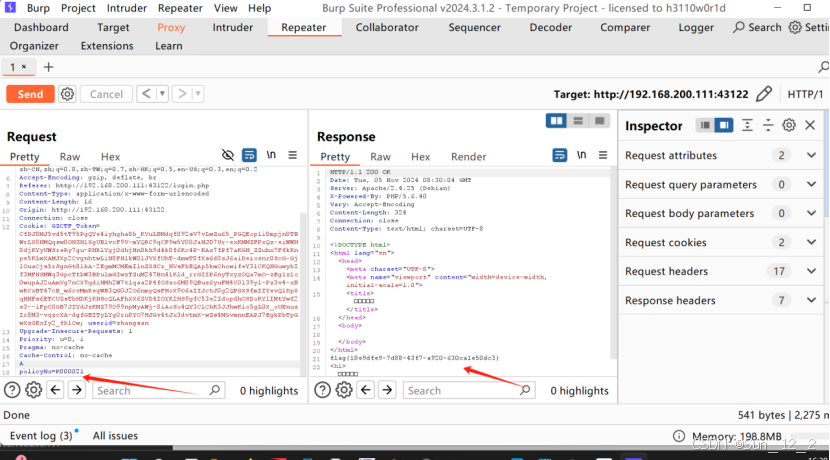The height and width of the screenshot is (460, 830).
Task: Open the Decoder tab
Action: (551, 28)
